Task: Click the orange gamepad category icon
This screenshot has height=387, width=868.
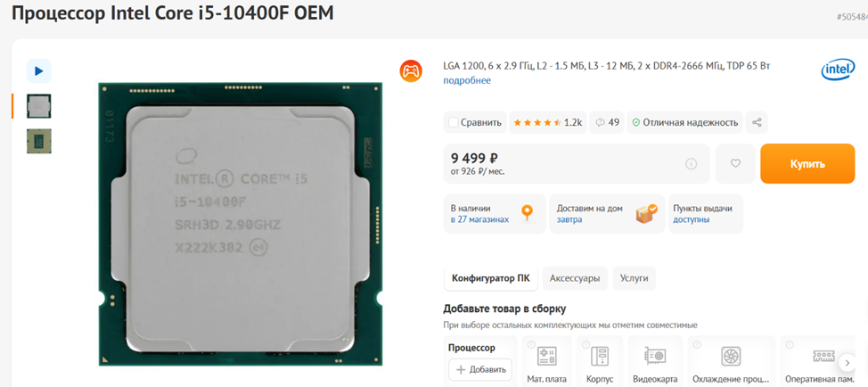Action: 411,70
